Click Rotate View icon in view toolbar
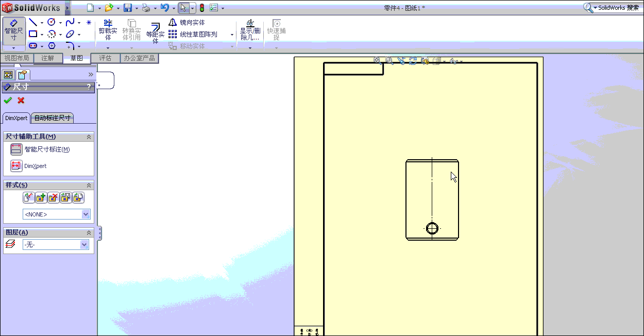The height and width of the screenshot is (336, 644). 413,61
